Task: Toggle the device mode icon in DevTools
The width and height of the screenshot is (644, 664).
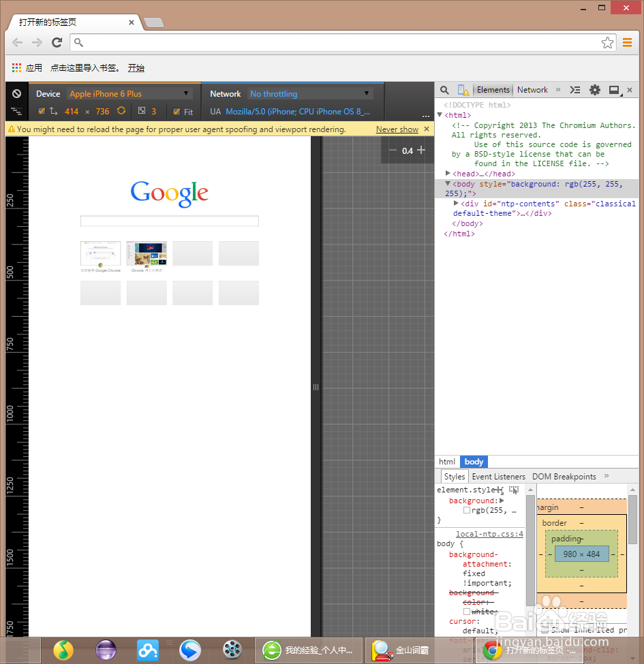Action: 463,90
